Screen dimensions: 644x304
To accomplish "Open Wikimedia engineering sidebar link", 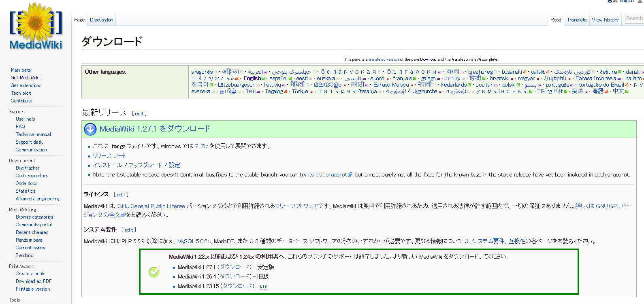I will (38, 199).
